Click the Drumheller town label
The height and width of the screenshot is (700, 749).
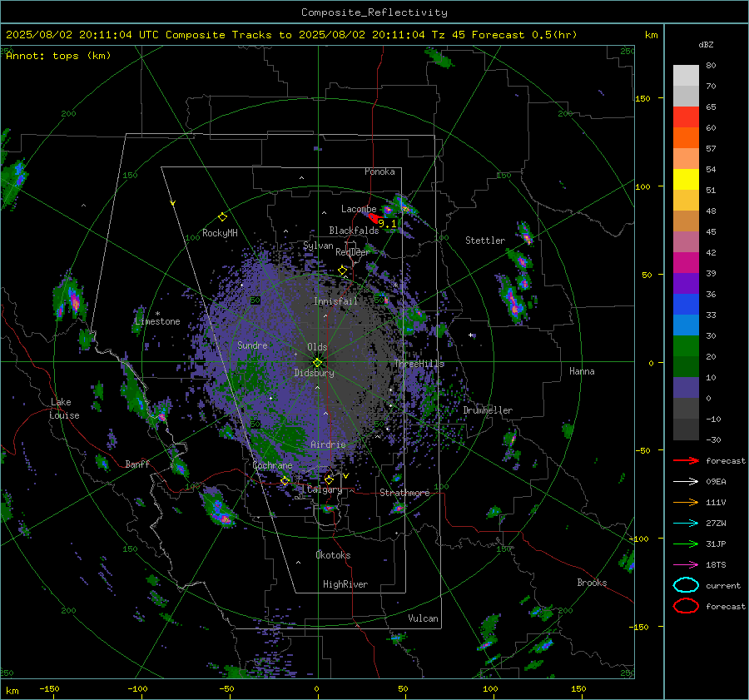click(488, 410)
